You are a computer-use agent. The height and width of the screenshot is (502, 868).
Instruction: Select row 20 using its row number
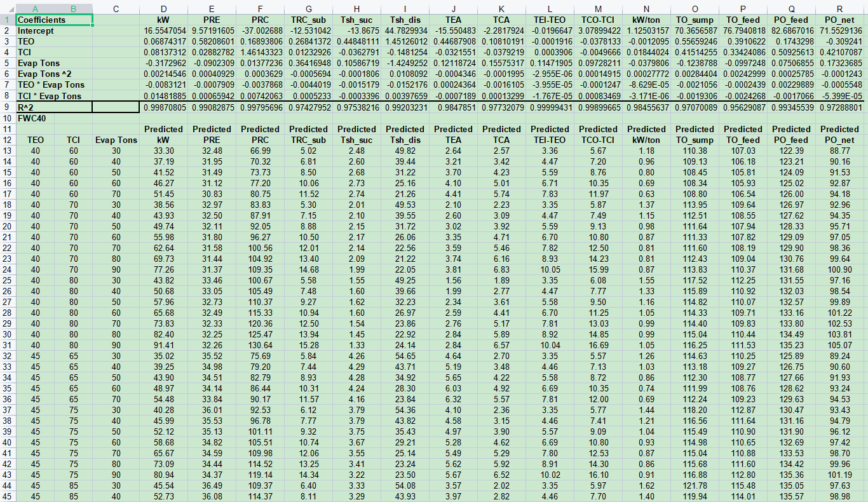pos(8,226)
